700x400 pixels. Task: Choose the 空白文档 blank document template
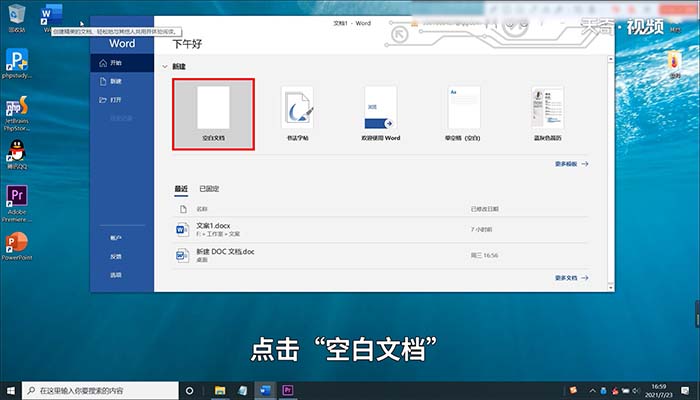pos(213,114)
